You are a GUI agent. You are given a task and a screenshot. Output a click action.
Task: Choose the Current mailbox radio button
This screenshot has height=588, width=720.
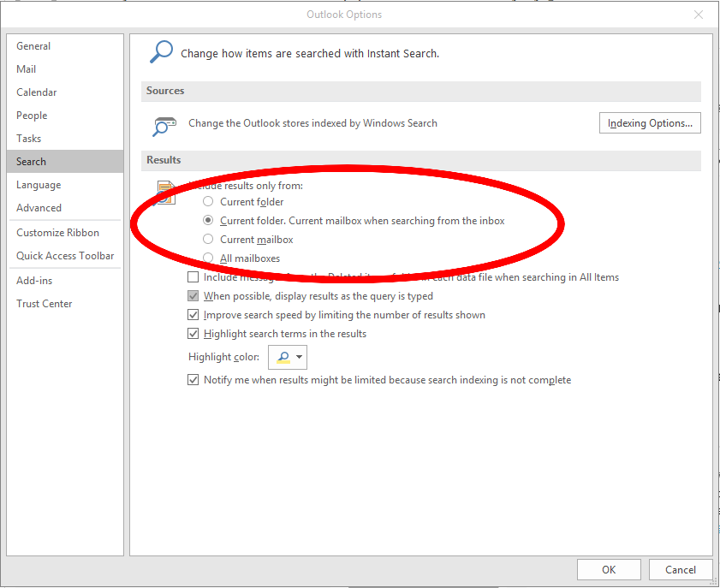208,239
